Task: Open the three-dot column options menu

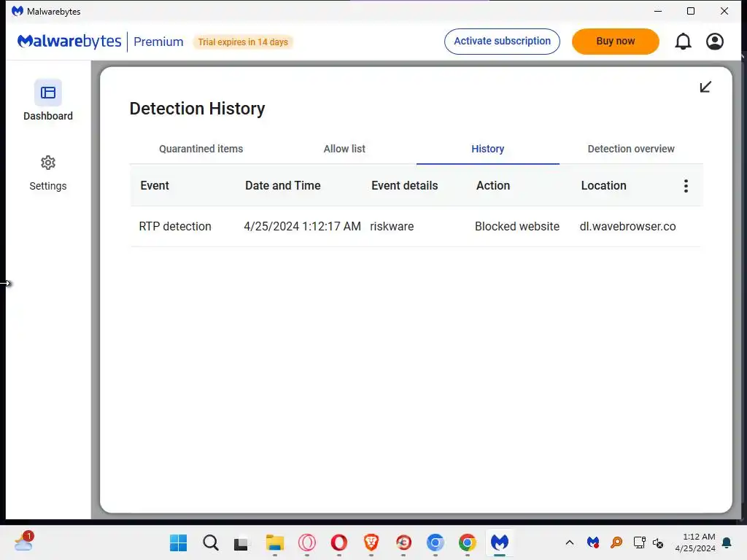Action: click(x=686, y=186)
